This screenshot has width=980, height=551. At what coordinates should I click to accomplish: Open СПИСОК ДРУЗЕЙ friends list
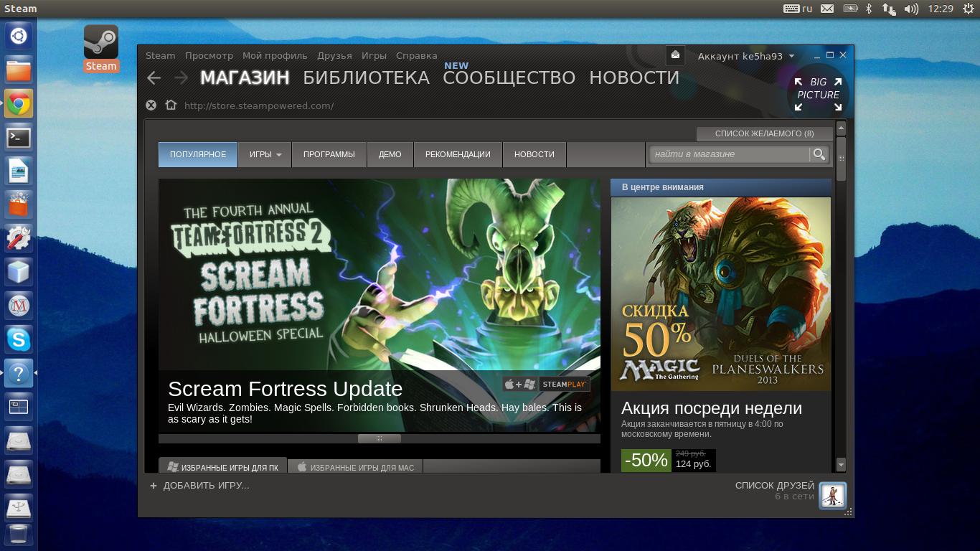[775, 486]
